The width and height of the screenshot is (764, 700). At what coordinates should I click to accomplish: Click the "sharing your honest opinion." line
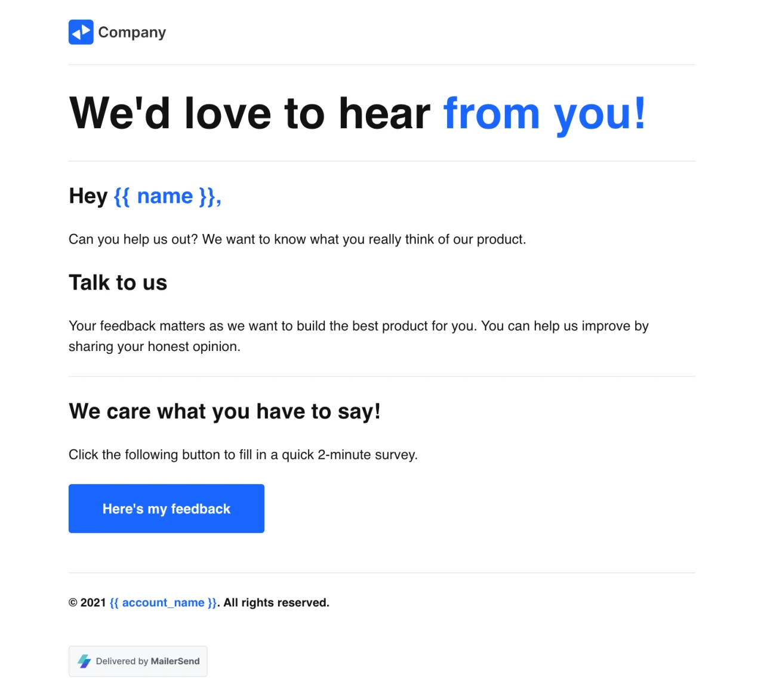tap(154, 347)
